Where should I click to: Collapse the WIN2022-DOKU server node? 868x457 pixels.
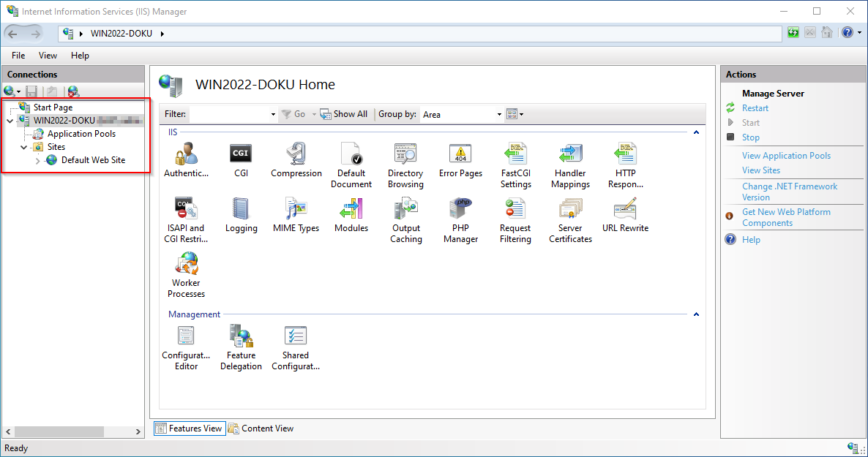(10, 121)
